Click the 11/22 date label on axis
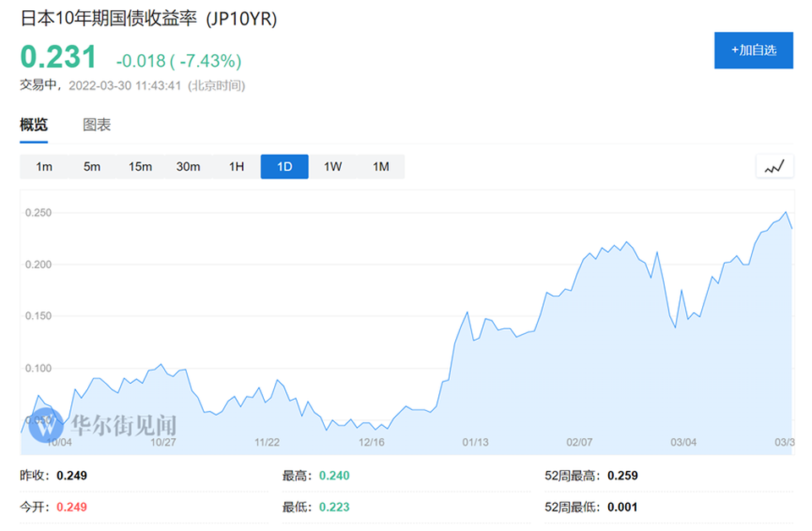 pos(266,442)
